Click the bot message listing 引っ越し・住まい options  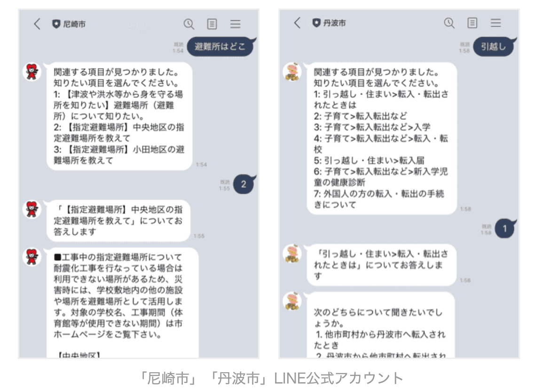[x=382, y=138]
